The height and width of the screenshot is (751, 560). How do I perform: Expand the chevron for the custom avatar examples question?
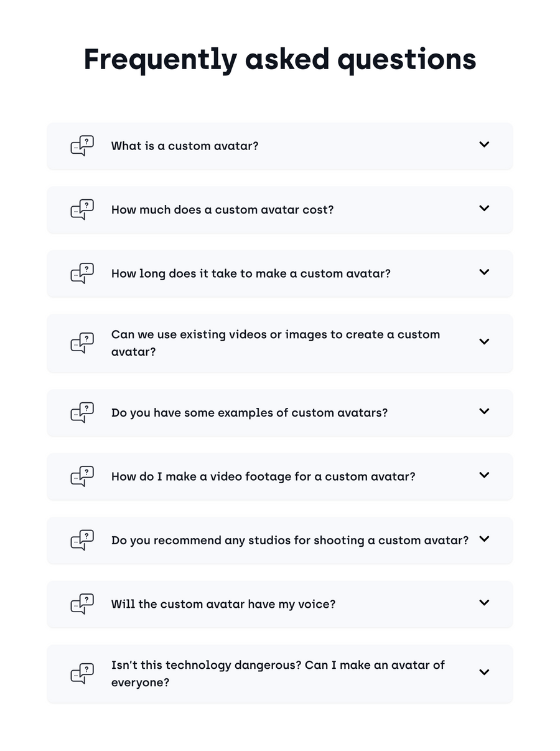[x=484, y=411]
